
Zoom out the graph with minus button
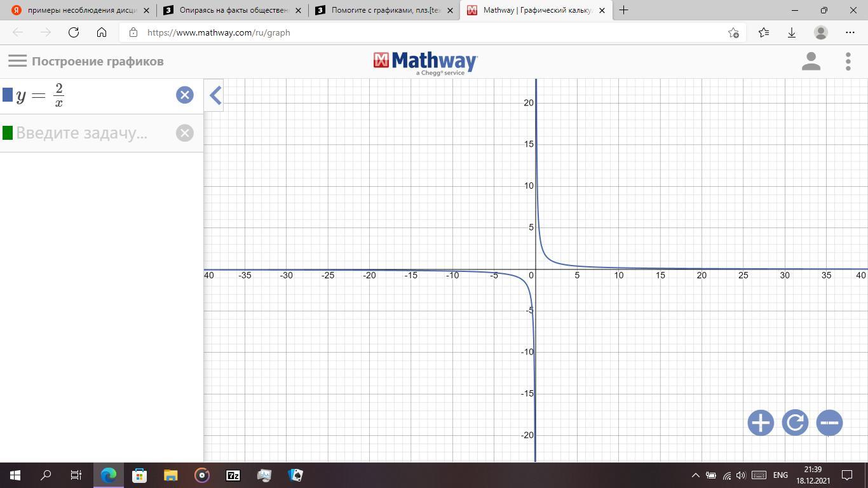(x=829, y=423)
